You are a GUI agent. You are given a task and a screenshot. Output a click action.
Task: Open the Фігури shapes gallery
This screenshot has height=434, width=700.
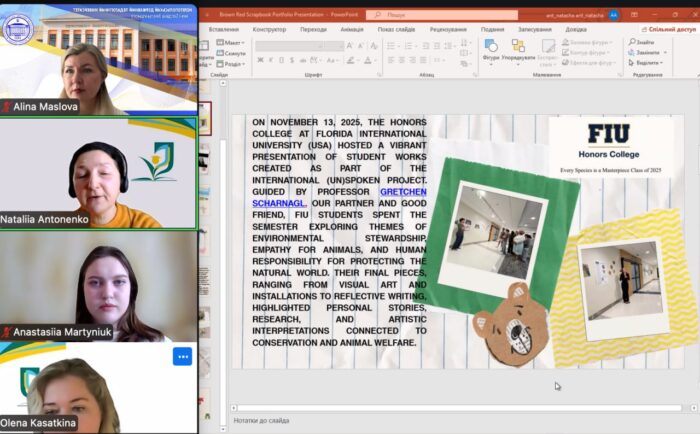point(490,49)
